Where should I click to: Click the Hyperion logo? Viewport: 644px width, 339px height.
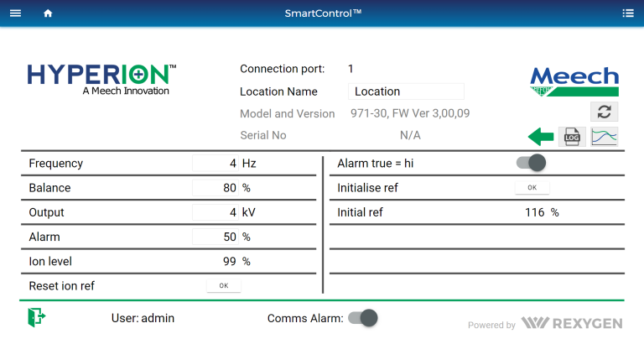click(x=101, y=78)
